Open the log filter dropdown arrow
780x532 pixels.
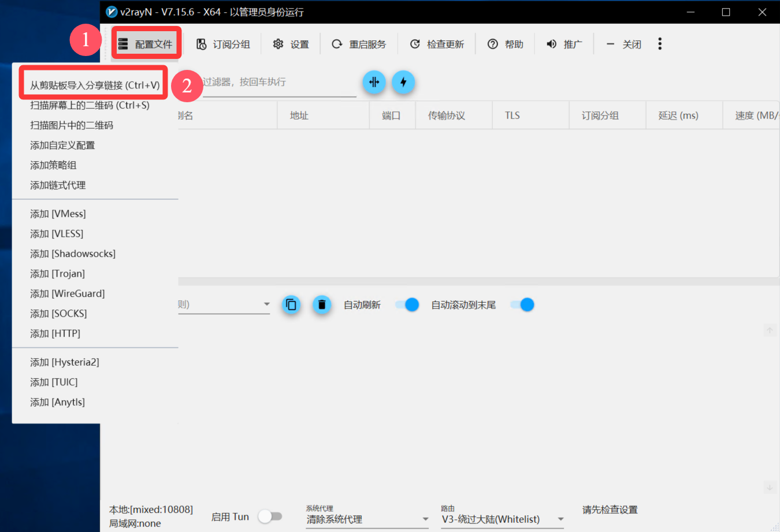[x=266, y=304]
